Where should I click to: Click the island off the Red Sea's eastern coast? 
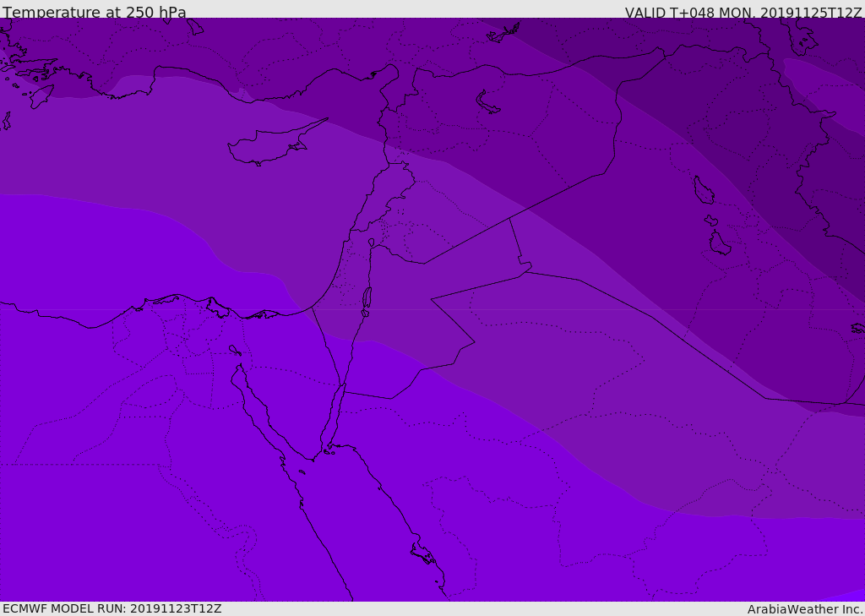[x=424, y=553]
